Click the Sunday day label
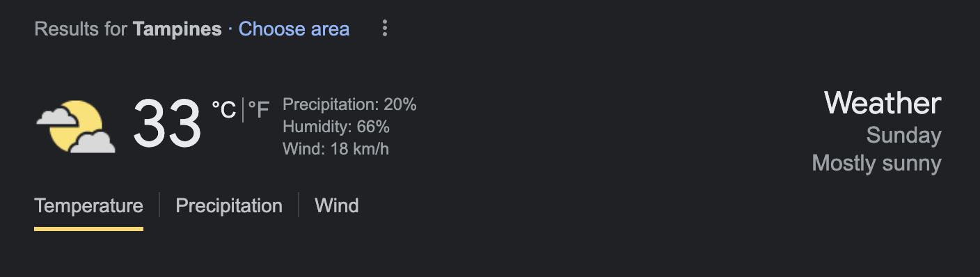 click(903, 136)
